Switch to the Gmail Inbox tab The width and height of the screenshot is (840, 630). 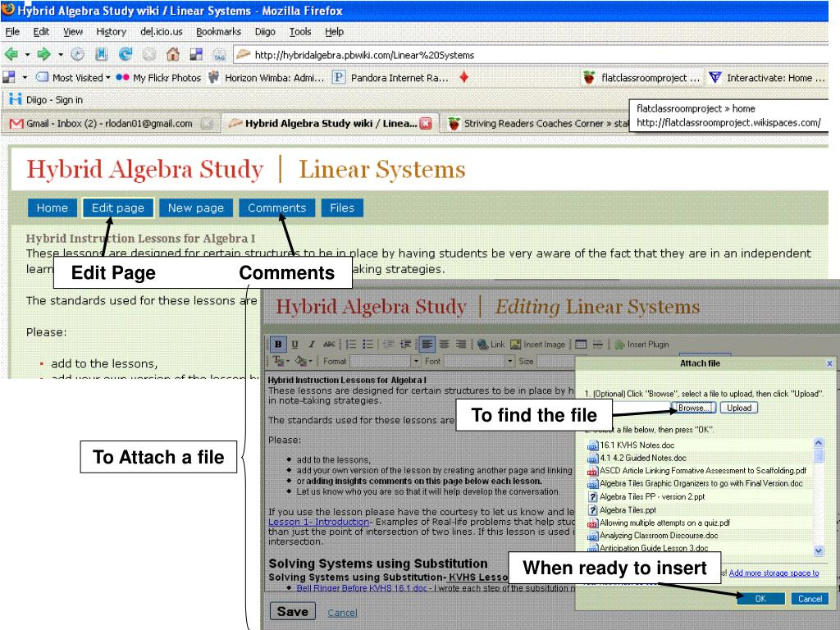click(x=109, y=124)
